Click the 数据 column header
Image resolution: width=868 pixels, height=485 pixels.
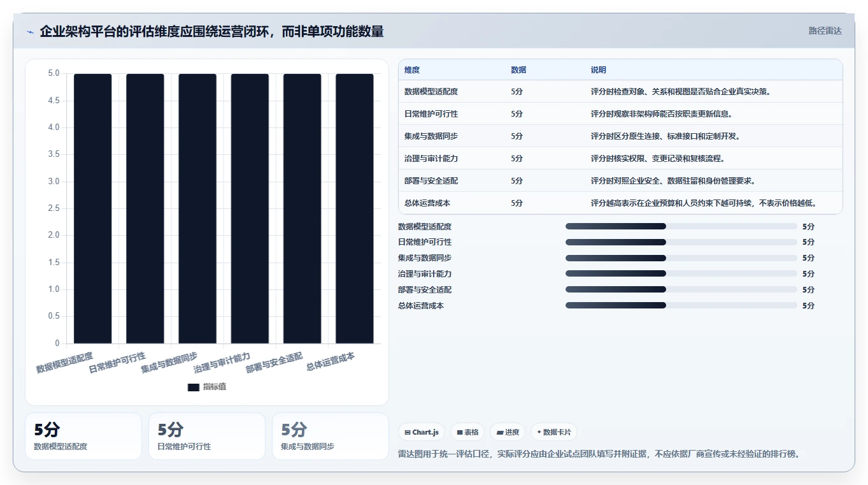tap(518, 70)
